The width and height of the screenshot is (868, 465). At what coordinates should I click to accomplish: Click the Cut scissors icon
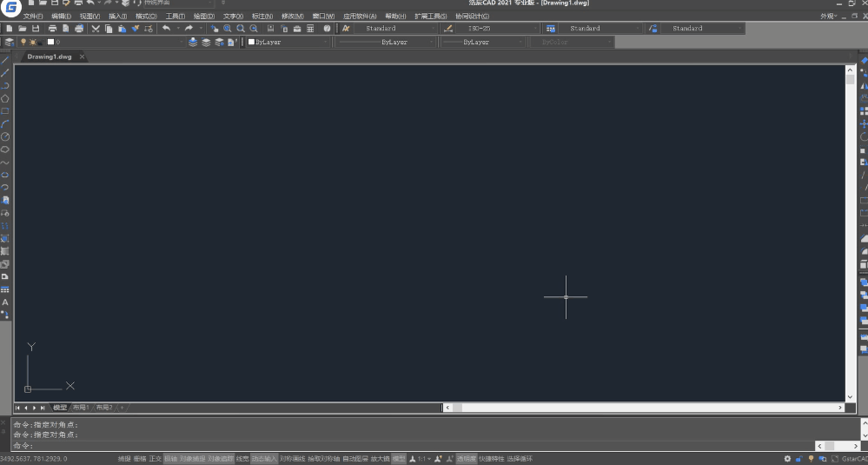(96, 28)
